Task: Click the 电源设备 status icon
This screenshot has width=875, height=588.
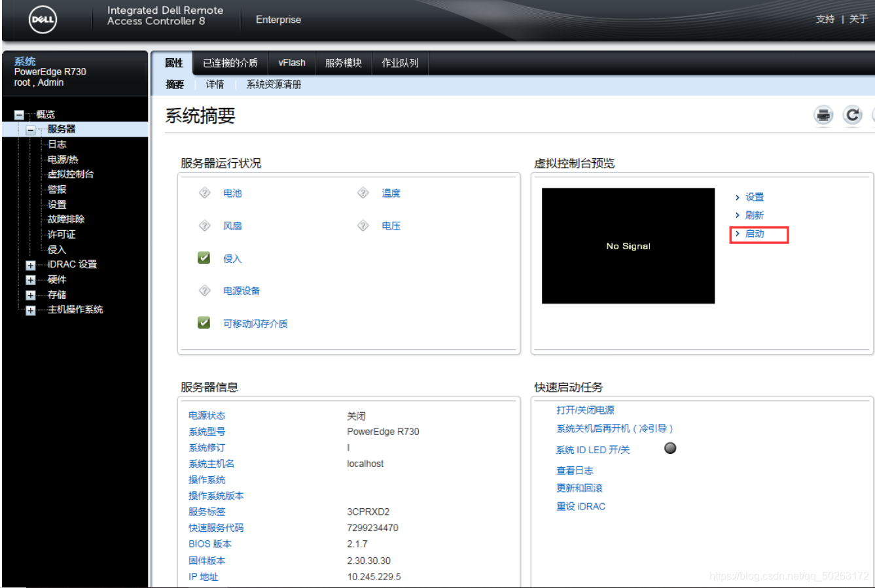Action: (x=204, y=290)
